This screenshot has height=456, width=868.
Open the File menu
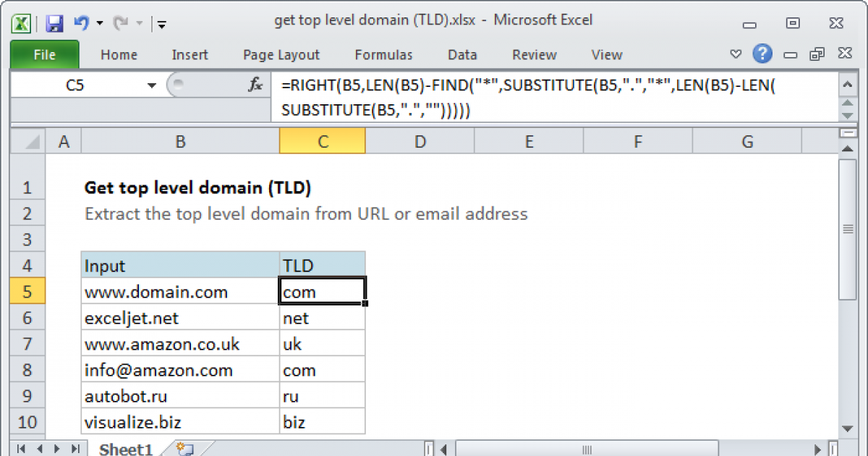click(x=44, y=54)
